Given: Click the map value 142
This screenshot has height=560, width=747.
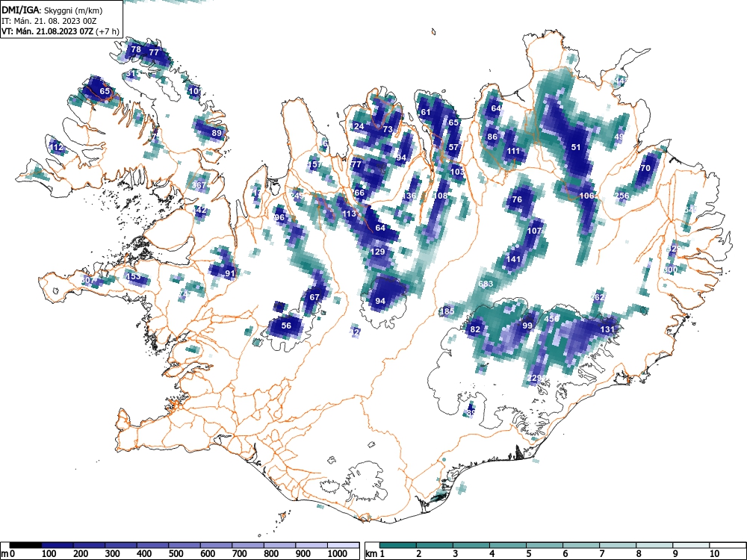Looking at the screenshot, I should click(199, 210).
